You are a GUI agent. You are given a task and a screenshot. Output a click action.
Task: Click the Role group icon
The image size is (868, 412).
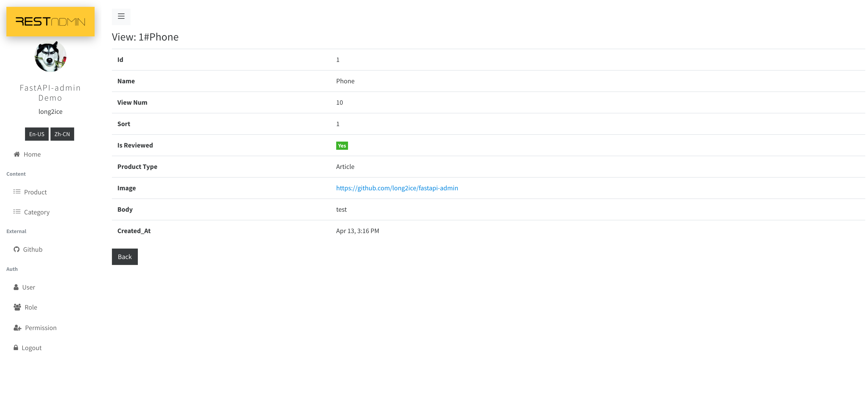point(17,307)
